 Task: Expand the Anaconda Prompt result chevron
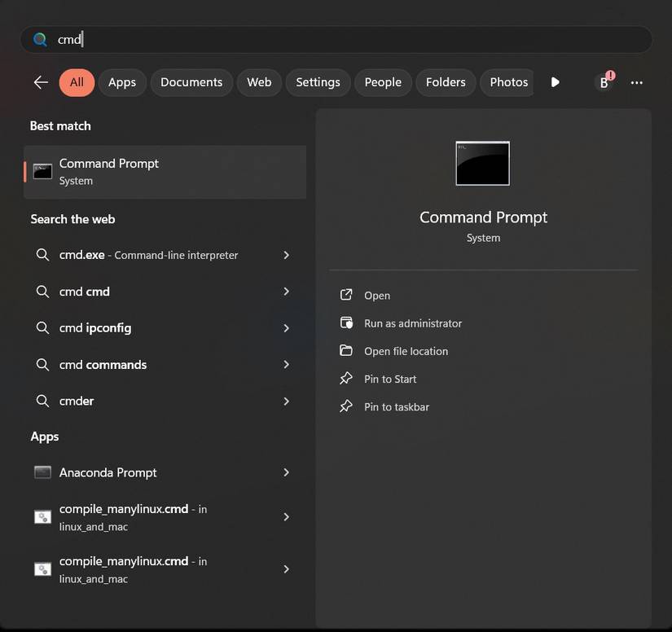[286, 472]
